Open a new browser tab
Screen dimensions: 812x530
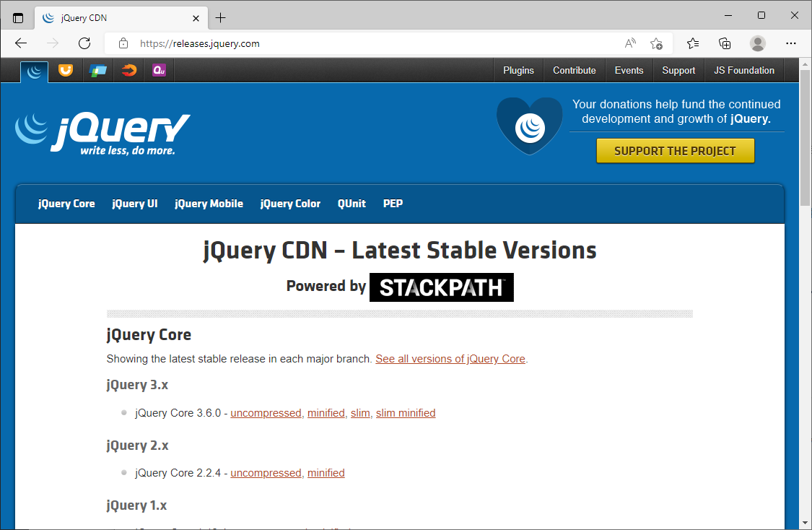tap(221, 18)
